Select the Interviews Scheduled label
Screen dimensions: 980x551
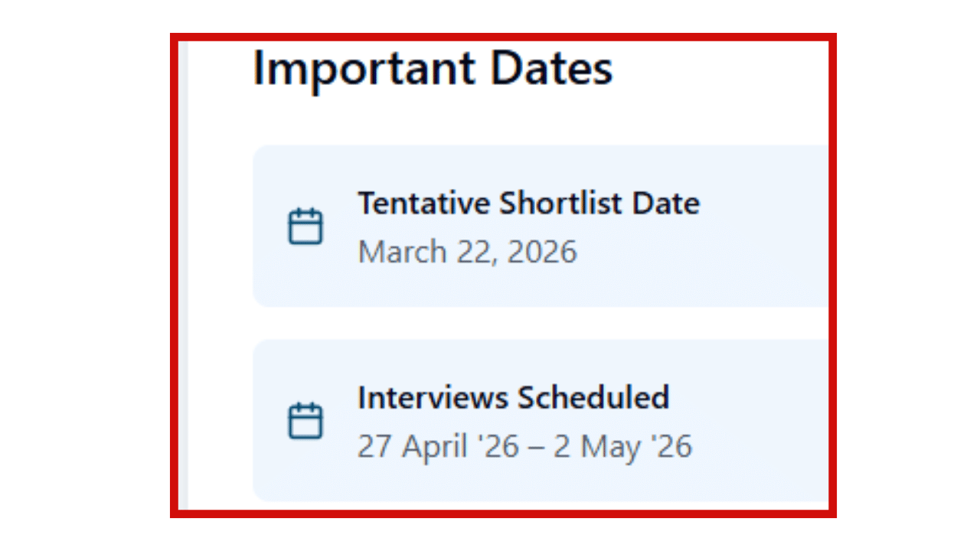513,398
